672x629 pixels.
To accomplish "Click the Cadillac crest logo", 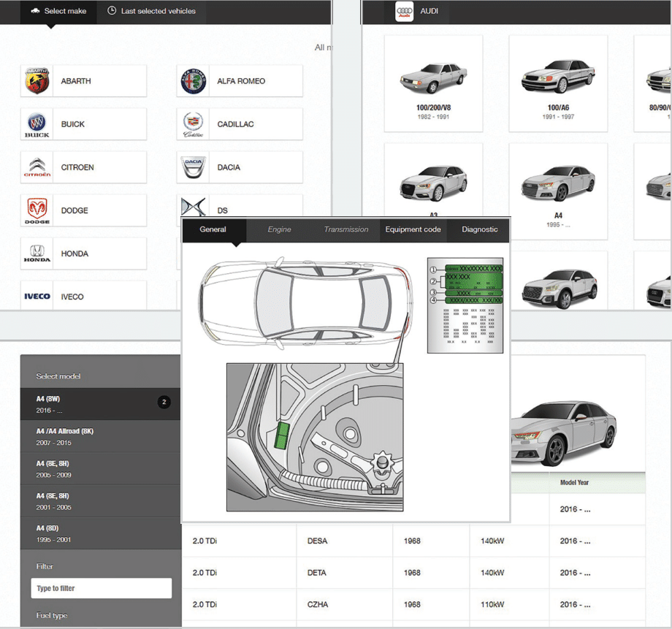I will 194,124.
